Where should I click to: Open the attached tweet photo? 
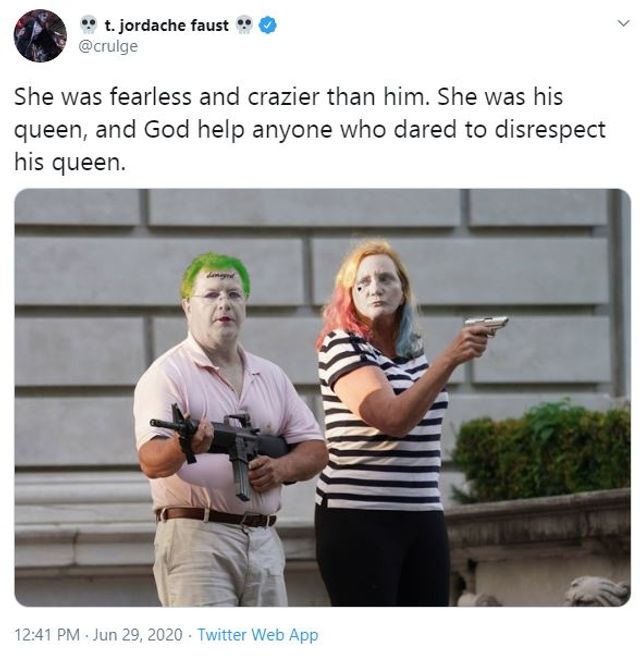[x=322, y=397]
